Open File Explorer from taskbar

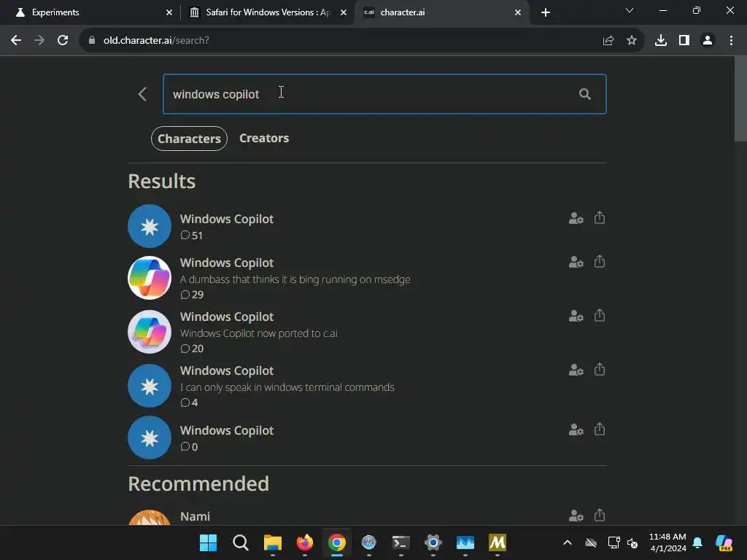pos(273,542)
